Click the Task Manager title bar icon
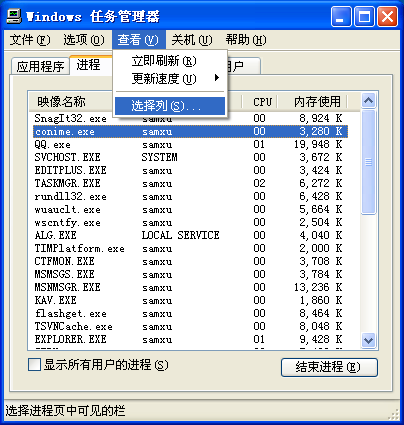The height and width of the screenshot is (425, 404). coord(14,16)
